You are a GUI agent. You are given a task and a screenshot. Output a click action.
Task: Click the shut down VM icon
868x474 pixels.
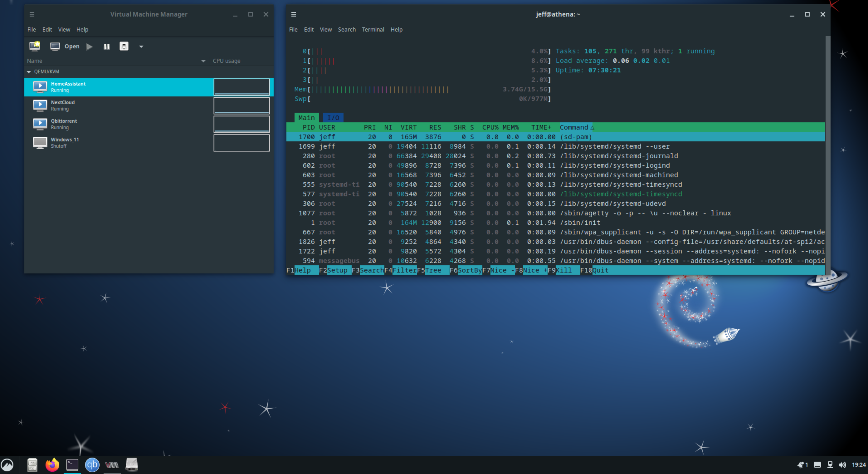click(124, 46)
